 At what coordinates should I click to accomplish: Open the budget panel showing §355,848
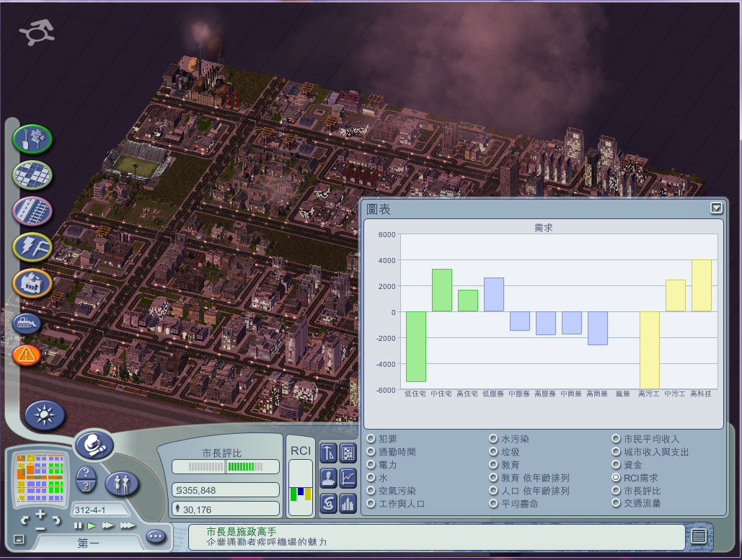(x=226, y=490)
